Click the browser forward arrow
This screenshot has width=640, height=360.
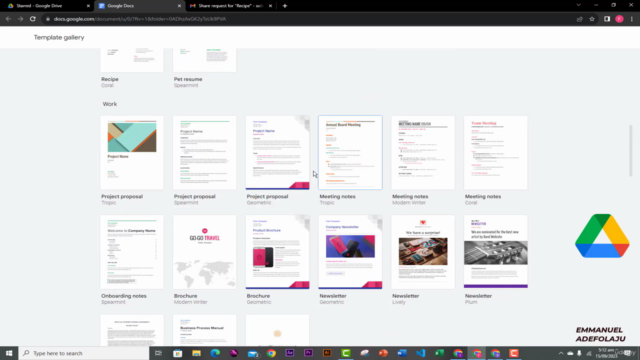click(x=20, y=19)
